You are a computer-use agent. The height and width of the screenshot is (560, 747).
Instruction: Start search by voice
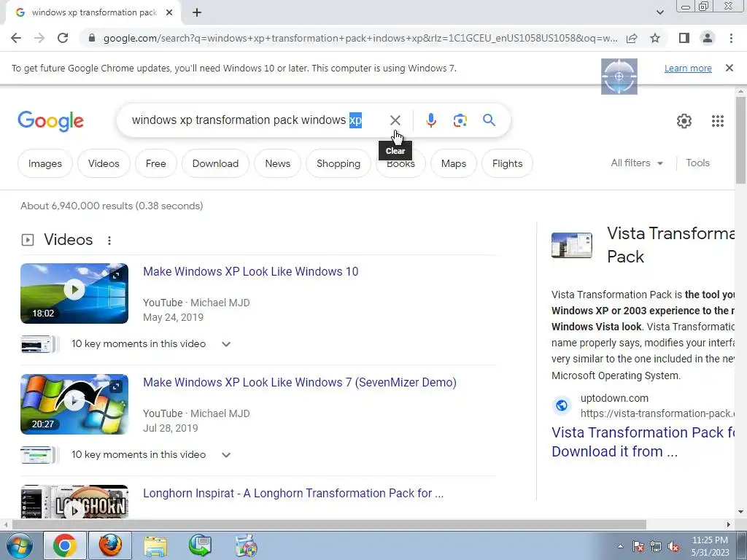click(430, 120)
